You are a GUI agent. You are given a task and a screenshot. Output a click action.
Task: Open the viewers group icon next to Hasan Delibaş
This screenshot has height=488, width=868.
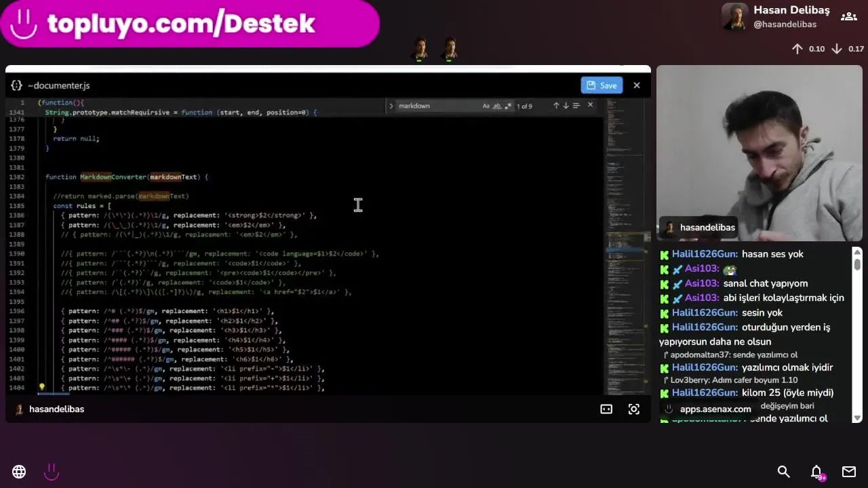848,17
